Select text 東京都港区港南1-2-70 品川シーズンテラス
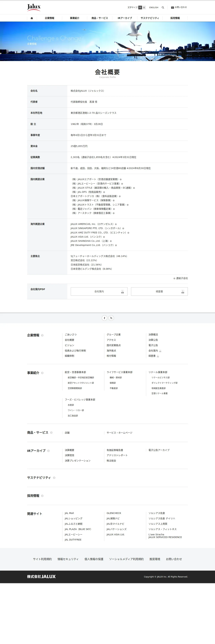This screenshot has height=644, width=215. click(93, 113)
